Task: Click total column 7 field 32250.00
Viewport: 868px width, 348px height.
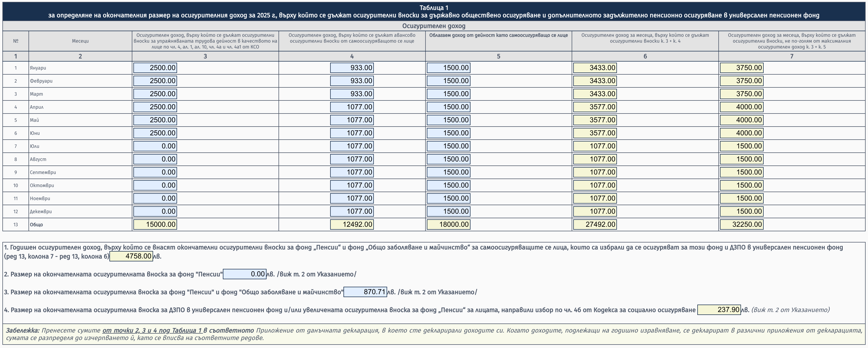Action: [x=742, y=225]
